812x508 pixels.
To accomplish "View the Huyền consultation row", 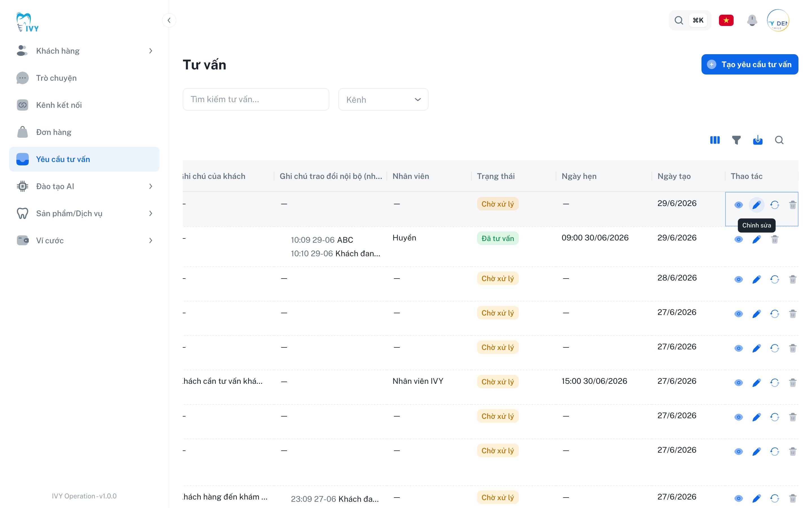I will click(x=738, y=239).
